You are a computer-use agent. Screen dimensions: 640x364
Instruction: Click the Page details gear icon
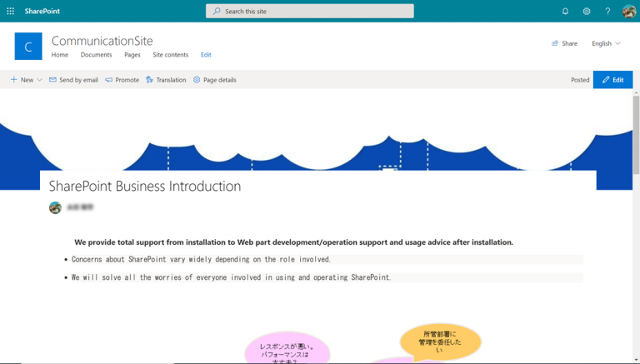(x=197, y=80)
